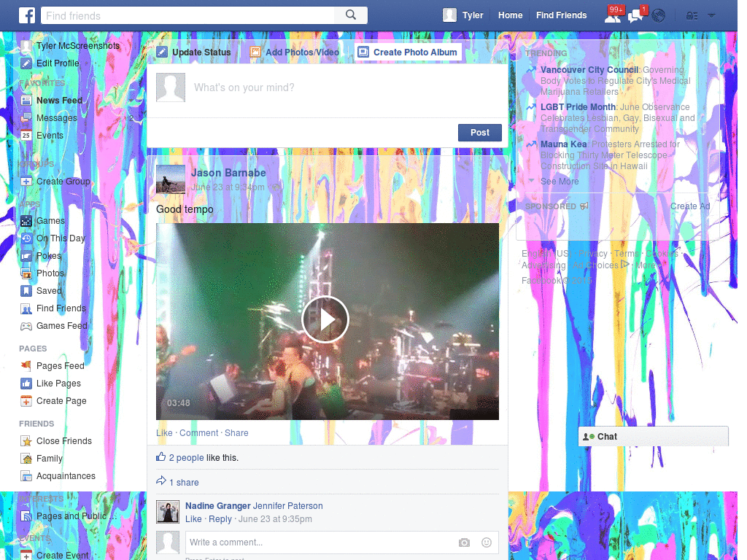Attach a photo with camera icon
This screenshot has width=747, height=560.
pyautogui.click(x=464, y=542)
